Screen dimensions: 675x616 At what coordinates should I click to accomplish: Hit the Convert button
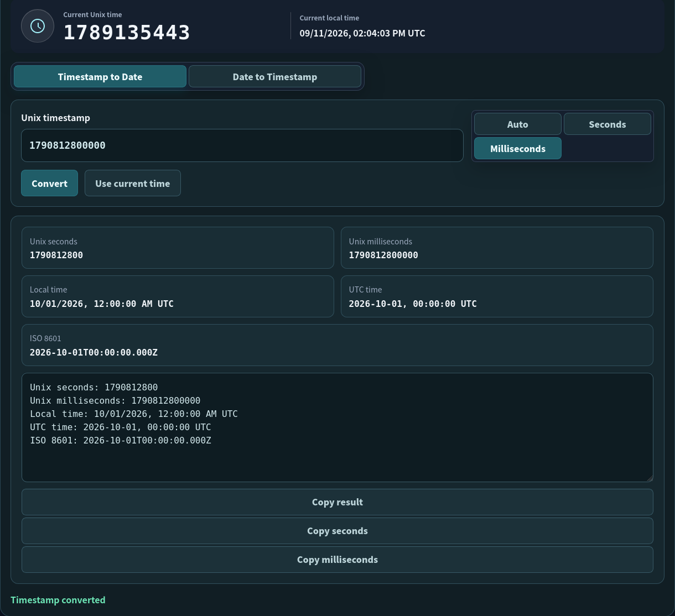point(49,183)
